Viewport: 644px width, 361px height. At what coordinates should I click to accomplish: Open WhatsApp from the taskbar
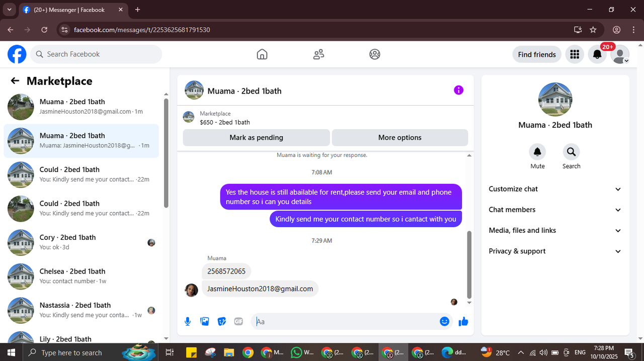click(x=302, y=352)
